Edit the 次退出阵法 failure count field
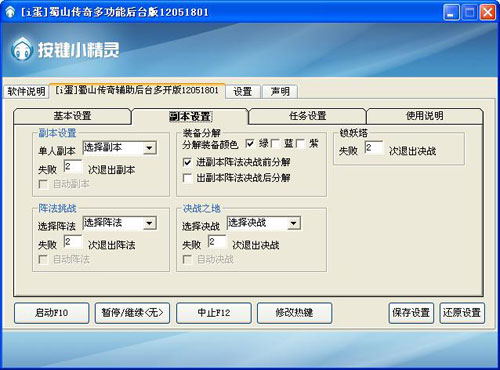 (x=73, y=242)
